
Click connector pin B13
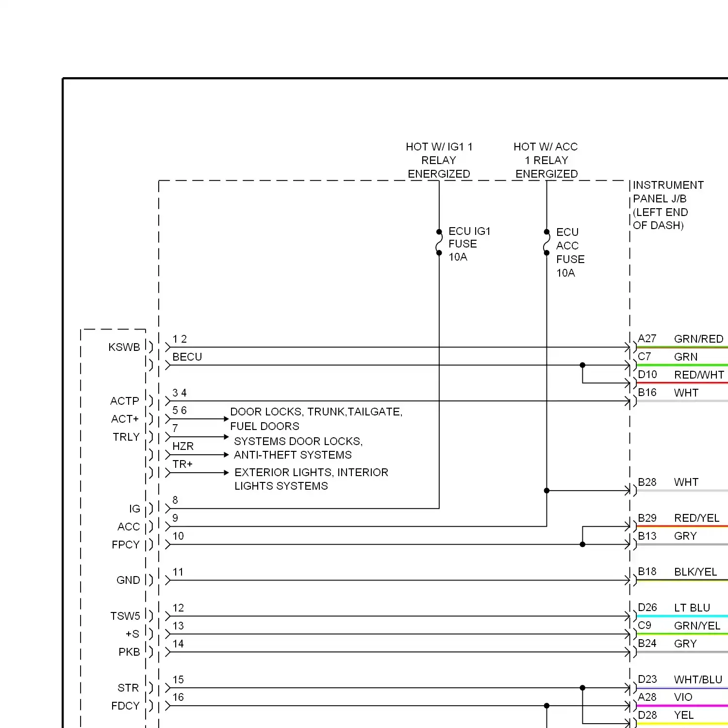[x=647, y=536]
